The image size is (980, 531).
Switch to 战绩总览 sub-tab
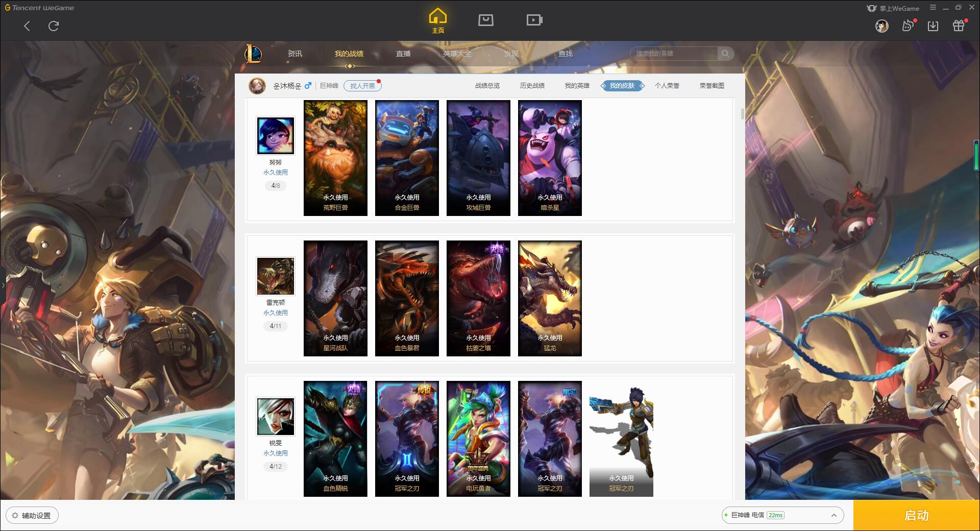487,86
